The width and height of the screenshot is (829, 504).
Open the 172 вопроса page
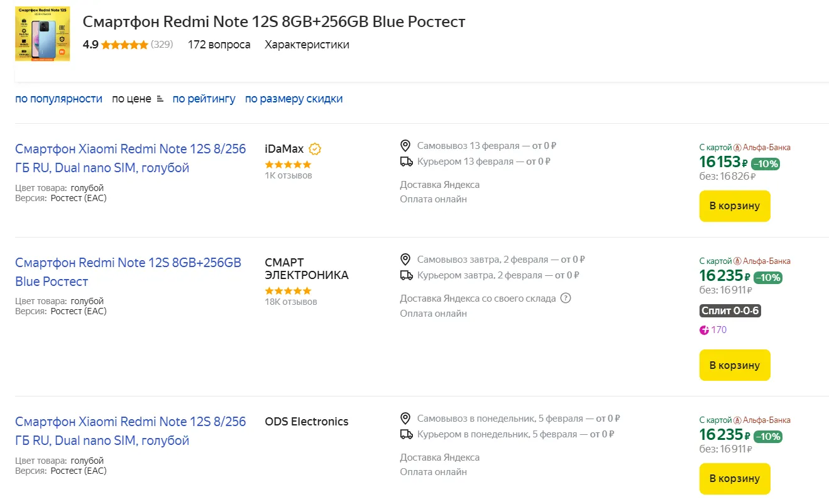(219, 45)
